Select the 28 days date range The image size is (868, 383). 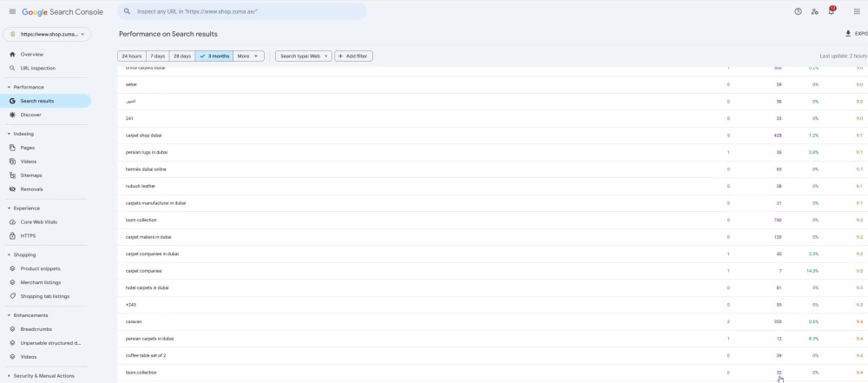(x=182, y=56)
